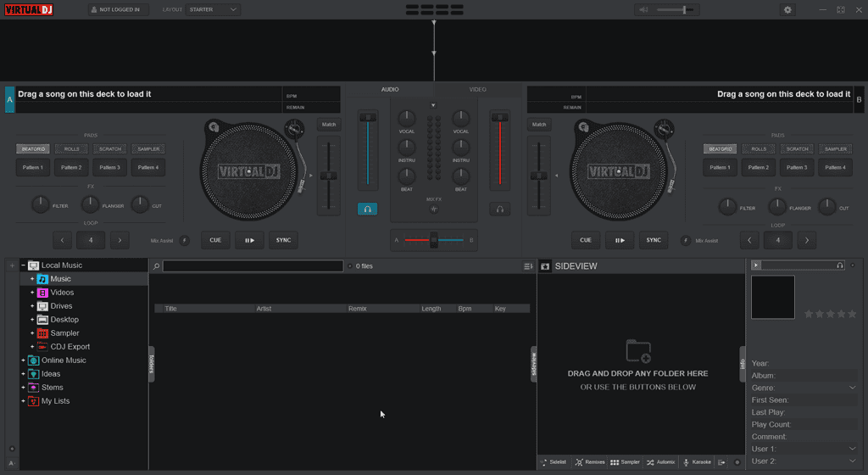The height and width of the screenshot is (475, 868).
Task: Click deck A SYNC button
Action: point(283,240)
